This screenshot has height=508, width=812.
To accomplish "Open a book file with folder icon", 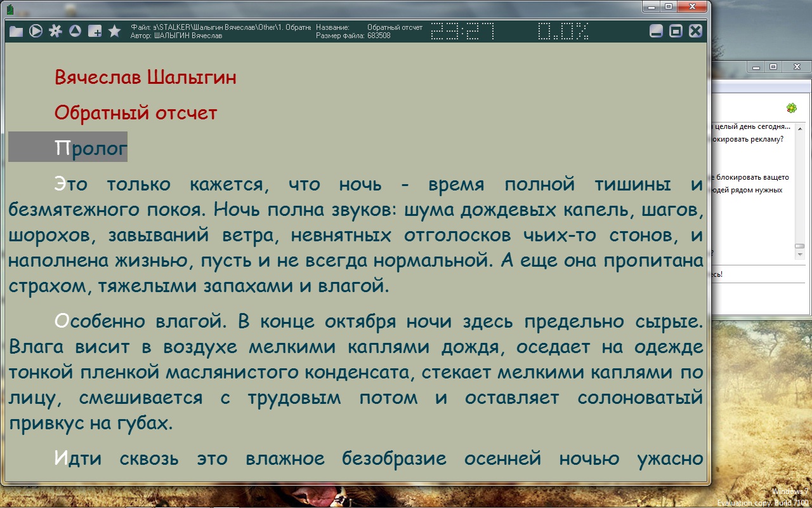I will (x=16, y=31).
